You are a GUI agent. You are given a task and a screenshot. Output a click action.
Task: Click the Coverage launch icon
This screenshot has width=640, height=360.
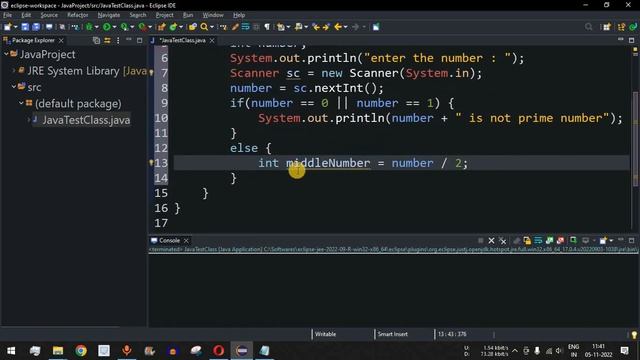tap(124, 27)
